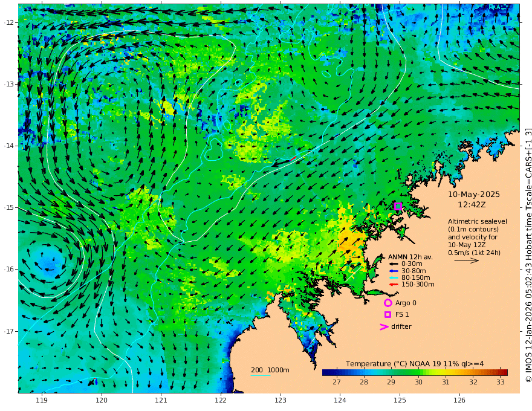Click the 200 1000m isobath label
This screenshot has width=532, height=411.
click(270, 370)
